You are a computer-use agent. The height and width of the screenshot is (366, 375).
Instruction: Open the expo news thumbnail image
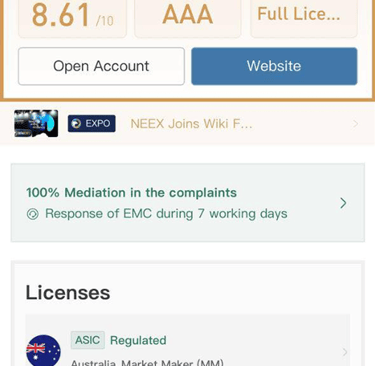coord(36,123)
